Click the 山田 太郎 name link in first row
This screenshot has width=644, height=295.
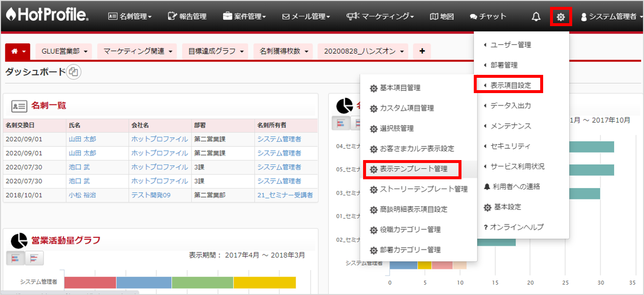82,139
